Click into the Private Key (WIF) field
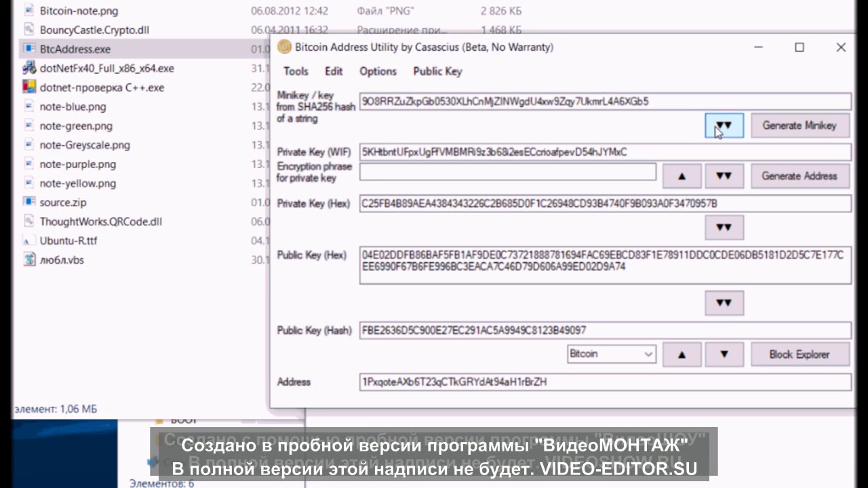The height and width of the screenshot is (488, 868). 605,152
